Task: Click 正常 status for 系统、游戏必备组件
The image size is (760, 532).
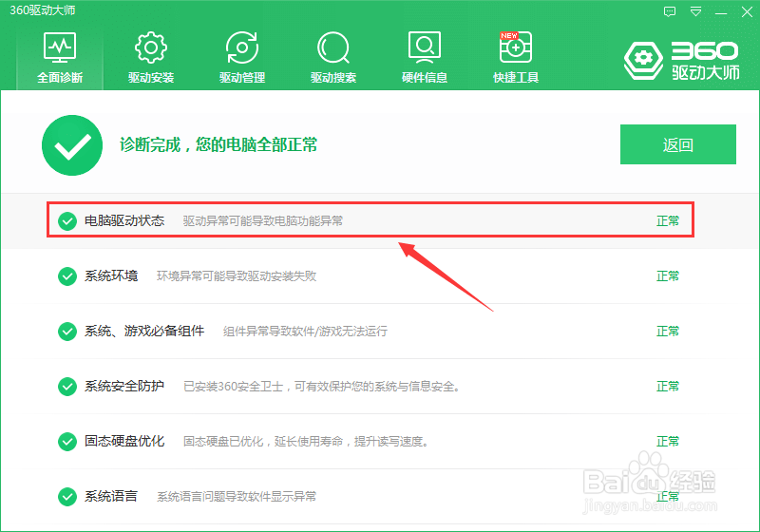Action: point(668,332)
